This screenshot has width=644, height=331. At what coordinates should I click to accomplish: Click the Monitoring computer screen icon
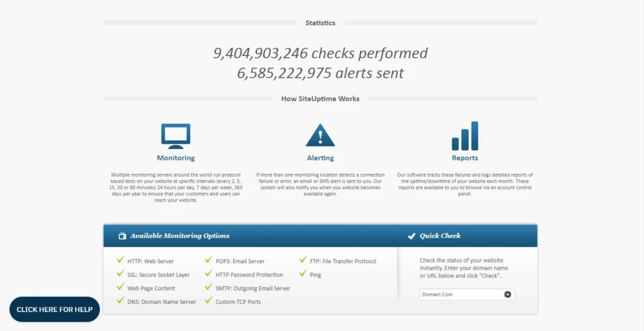[176, 136]
